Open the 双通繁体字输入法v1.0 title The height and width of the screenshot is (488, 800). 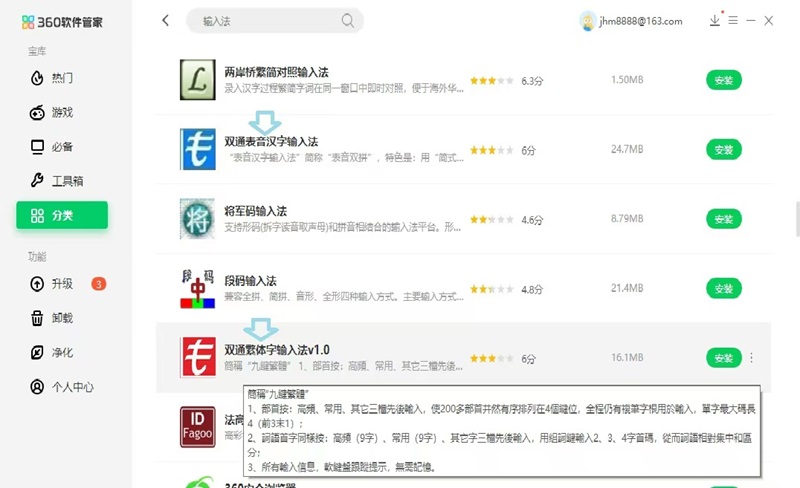point(277,350)
